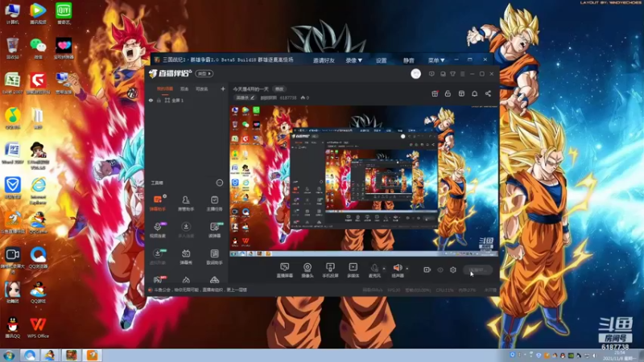Switch to the second scene tab

pos(184,89)
